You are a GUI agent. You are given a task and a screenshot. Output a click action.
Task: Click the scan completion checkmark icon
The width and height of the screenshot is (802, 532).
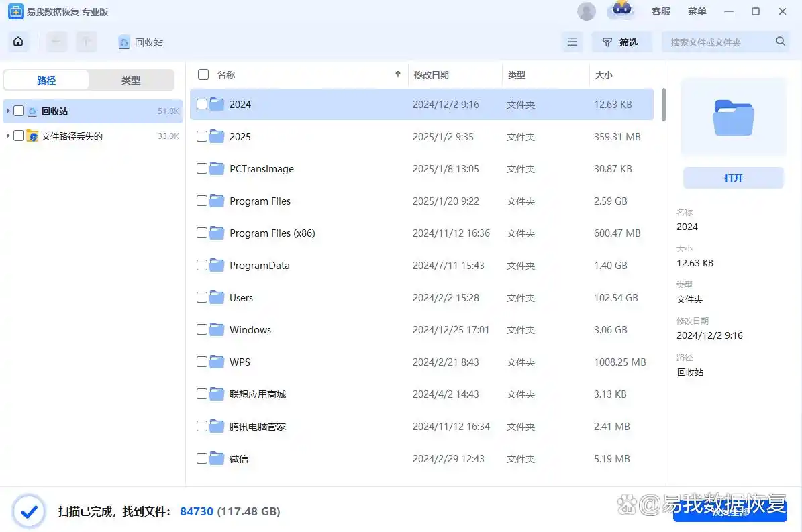[x=28, y=511]
